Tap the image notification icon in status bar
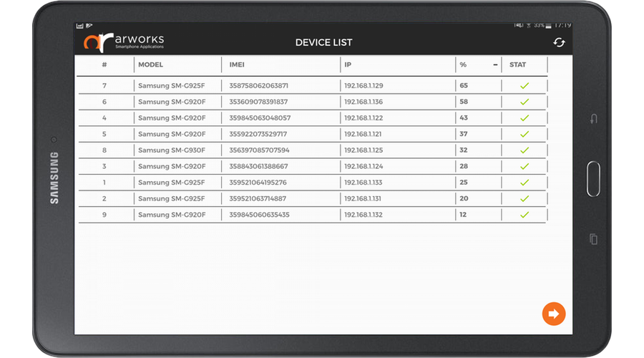The height and width of the screenshot is (358, 644). pyautogui.click(x=79, y=26)
